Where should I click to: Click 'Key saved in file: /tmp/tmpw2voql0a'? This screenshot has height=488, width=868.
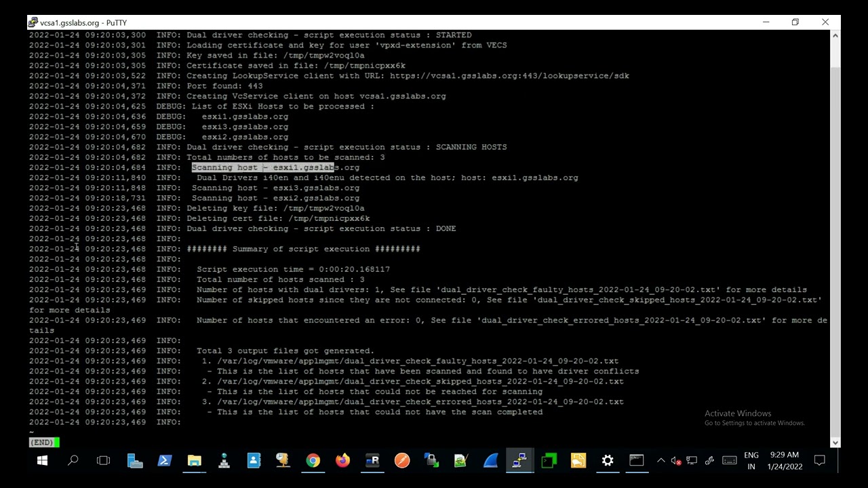click(275, 56)
